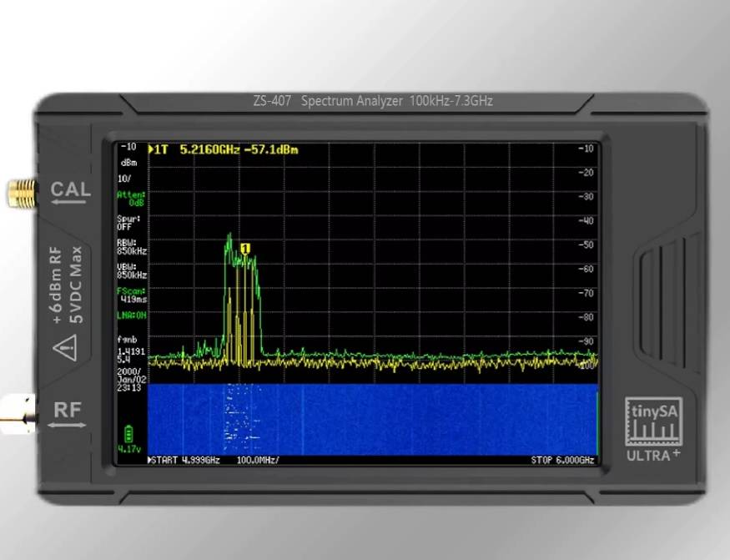Tap the silver RF SMA connector
The width and height of the screenshot is (730, 560).
18,414
